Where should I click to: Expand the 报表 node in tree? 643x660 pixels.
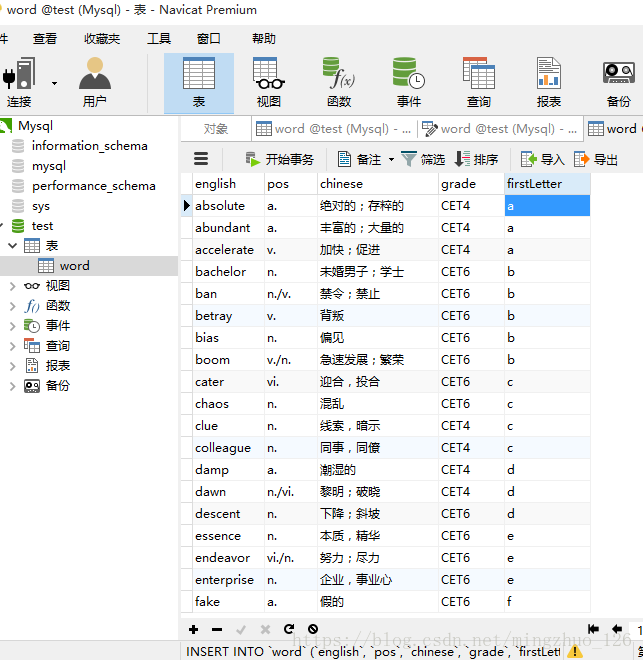(12, 366)
